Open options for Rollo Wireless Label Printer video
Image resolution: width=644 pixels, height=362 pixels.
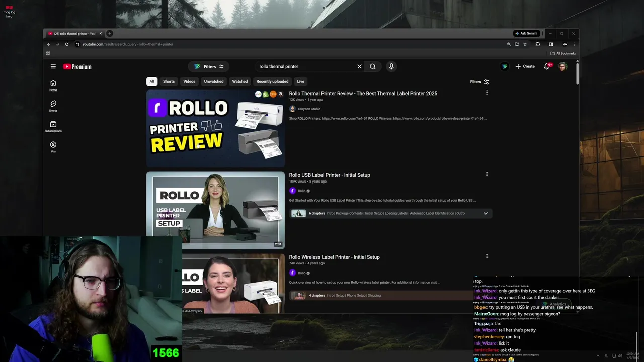[x=487, y=256]
